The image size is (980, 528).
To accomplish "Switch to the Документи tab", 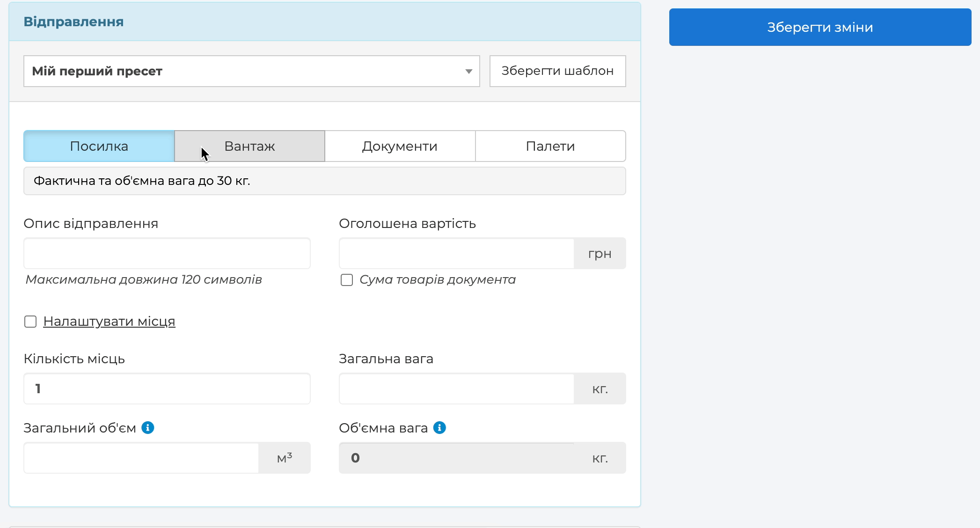I will pyautogui.click(x=400, y=146).
